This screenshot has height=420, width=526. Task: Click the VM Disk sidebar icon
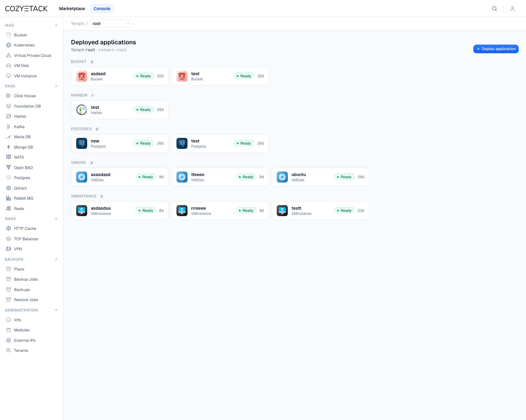pos(9,66)
